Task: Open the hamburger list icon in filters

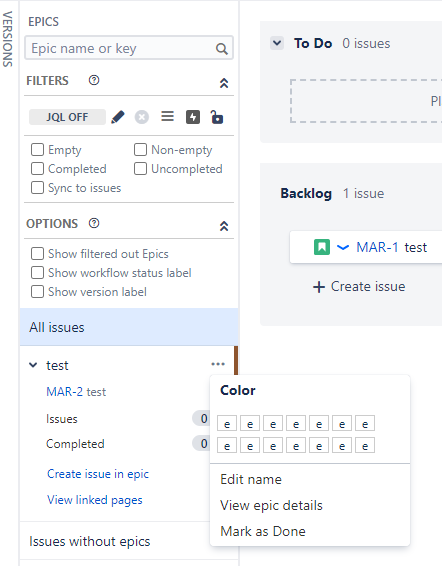Action: click(167, 117)
